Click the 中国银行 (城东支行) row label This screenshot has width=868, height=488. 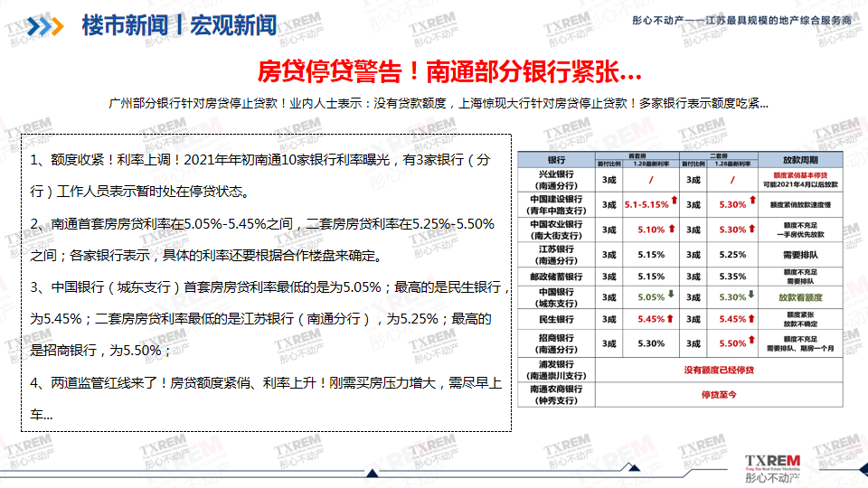pyautogui.click(x=556, y=297)
